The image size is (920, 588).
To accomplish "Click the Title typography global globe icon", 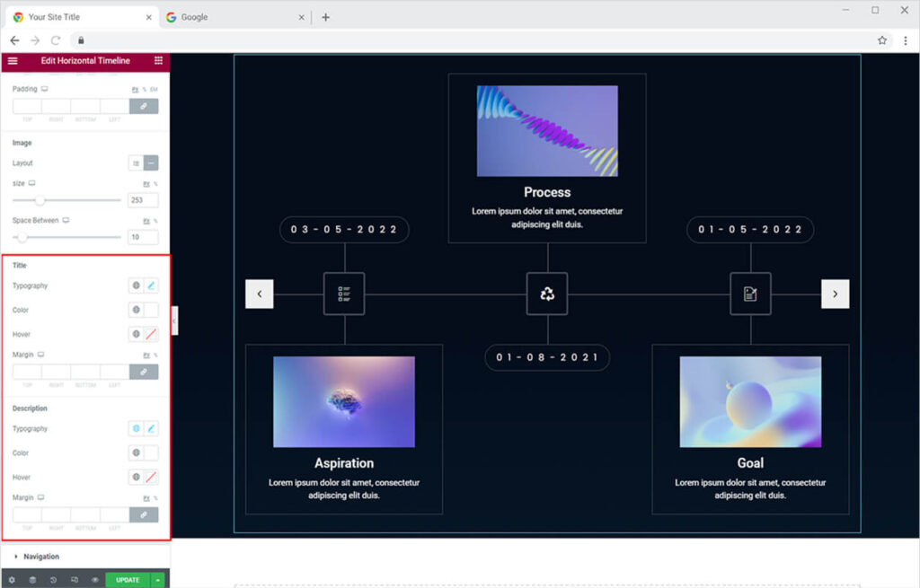I will coord(137,285).
